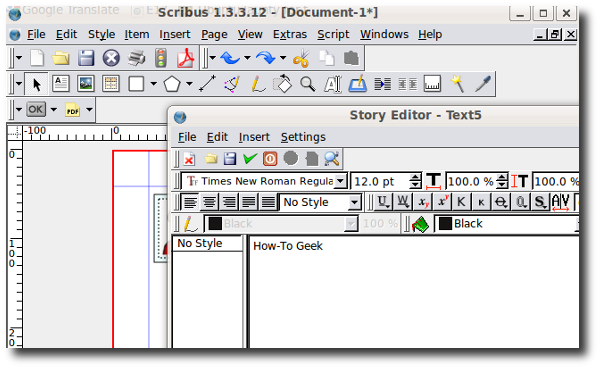This screenshot has height=369, width=600.
Task: Select the Insert Text Frame tool
Action: click(61, 83)
